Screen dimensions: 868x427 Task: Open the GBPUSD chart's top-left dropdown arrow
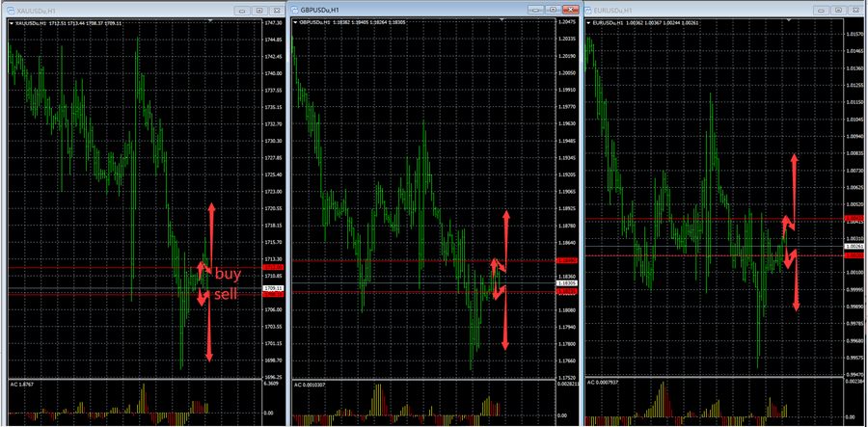tap(296, 21)
